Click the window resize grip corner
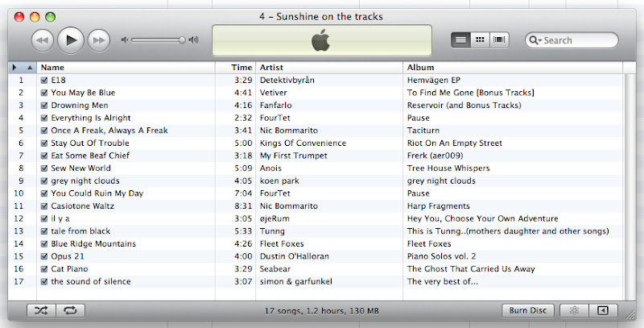The height and width of the screenshot is (328, 644). click(630, 315)
